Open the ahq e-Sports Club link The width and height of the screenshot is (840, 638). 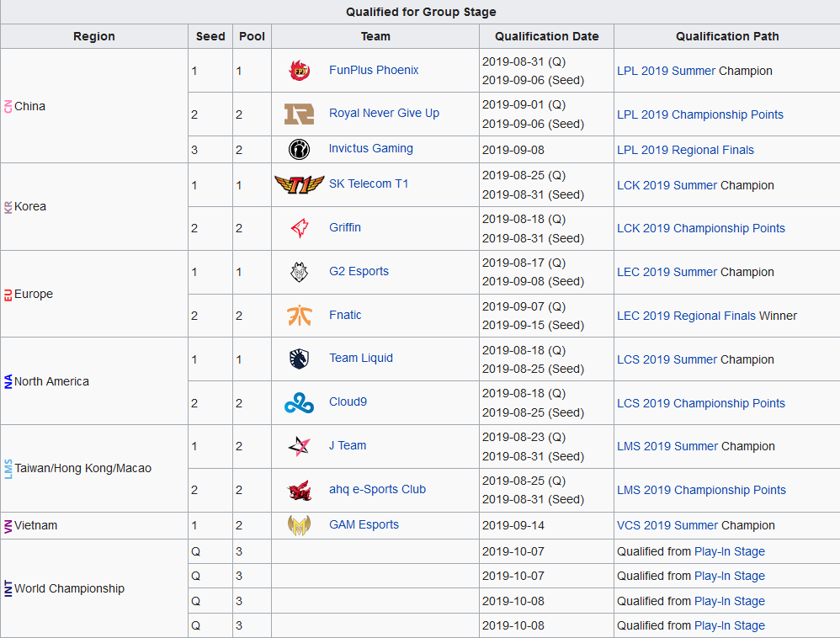point(377,489)
